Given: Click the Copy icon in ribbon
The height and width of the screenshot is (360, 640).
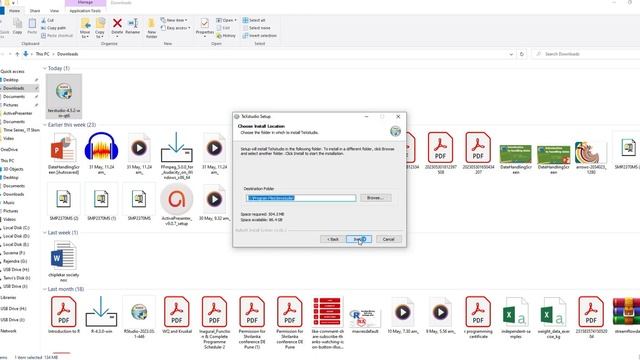Looking at the screenshot, I should [18, 27].
